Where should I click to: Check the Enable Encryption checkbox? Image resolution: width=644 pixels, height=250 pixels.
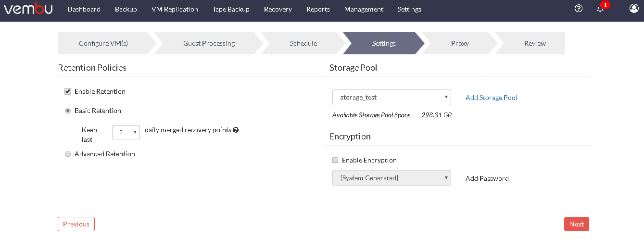[335, 160]
